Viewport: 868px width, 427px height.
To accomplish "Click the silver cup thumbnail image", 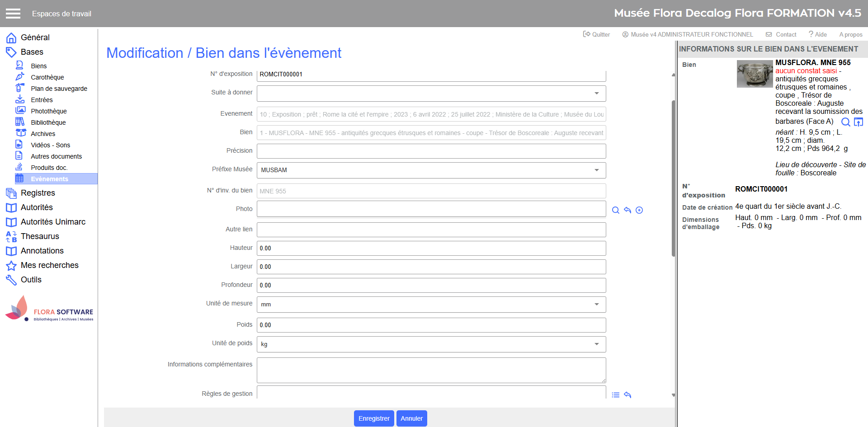I will point(754,74).
